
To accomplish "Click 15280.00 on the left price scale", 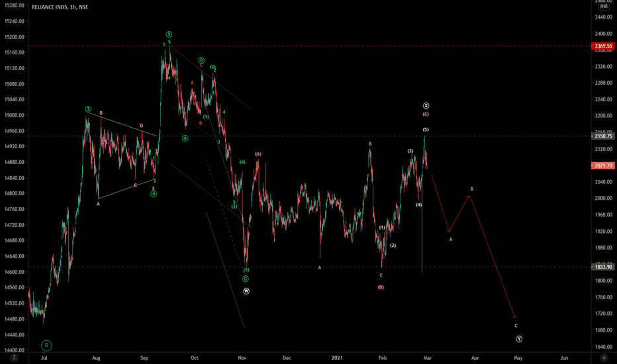I will coord(14,5).
